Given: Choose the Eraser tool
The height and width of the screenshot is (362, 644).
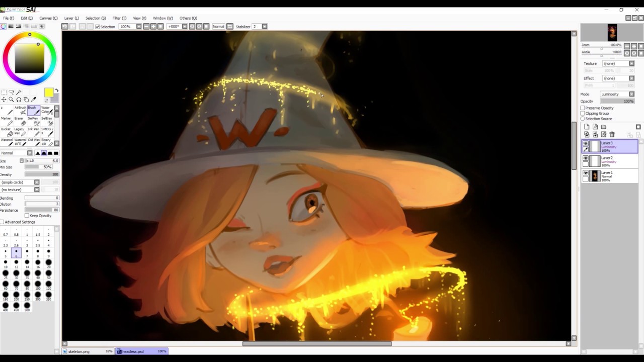Looking at the screenshot, I should [20, 122].
